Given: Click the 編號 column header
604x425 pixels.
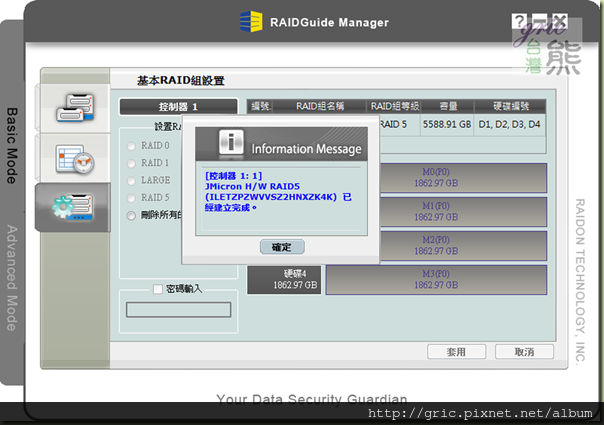Looking at the screenshot, I should (x=260, y=106).
